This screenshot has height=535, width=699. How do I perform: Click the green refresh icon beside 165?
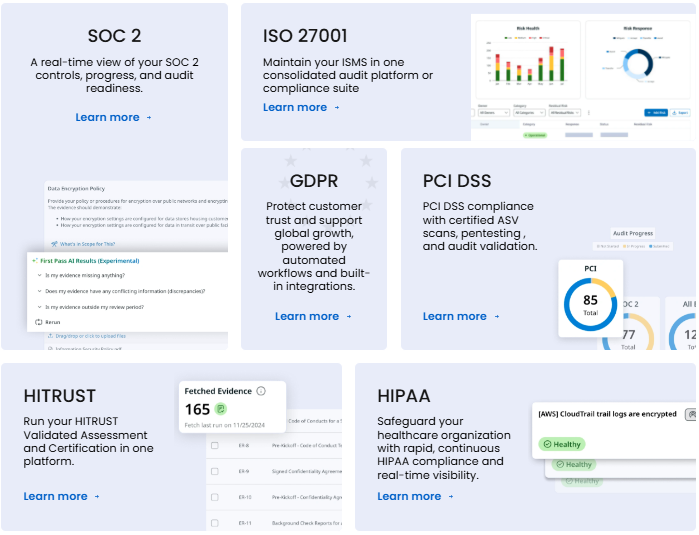coord(221,408)
